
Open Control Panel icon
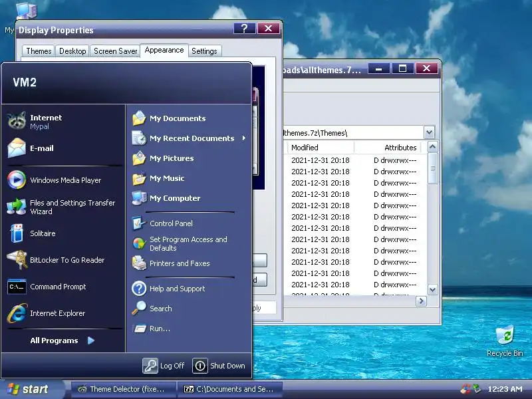pyautogui.click(x=139, y=223)
